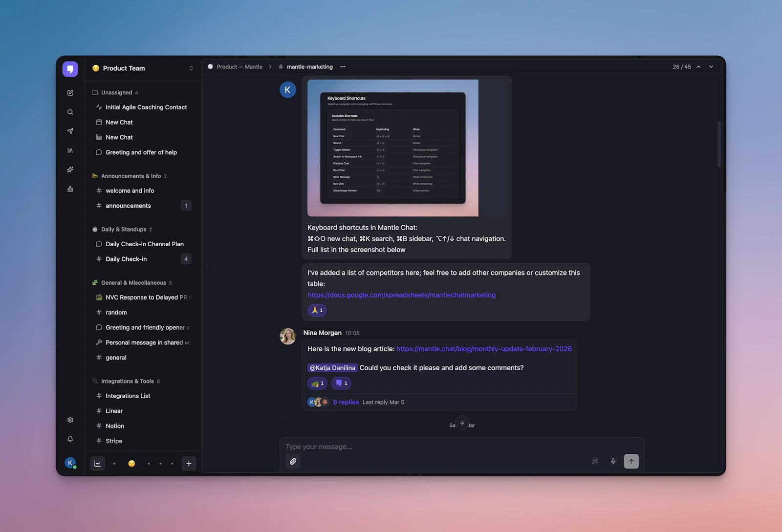Open the Stripe channel
782x532 pixels.
143,441
